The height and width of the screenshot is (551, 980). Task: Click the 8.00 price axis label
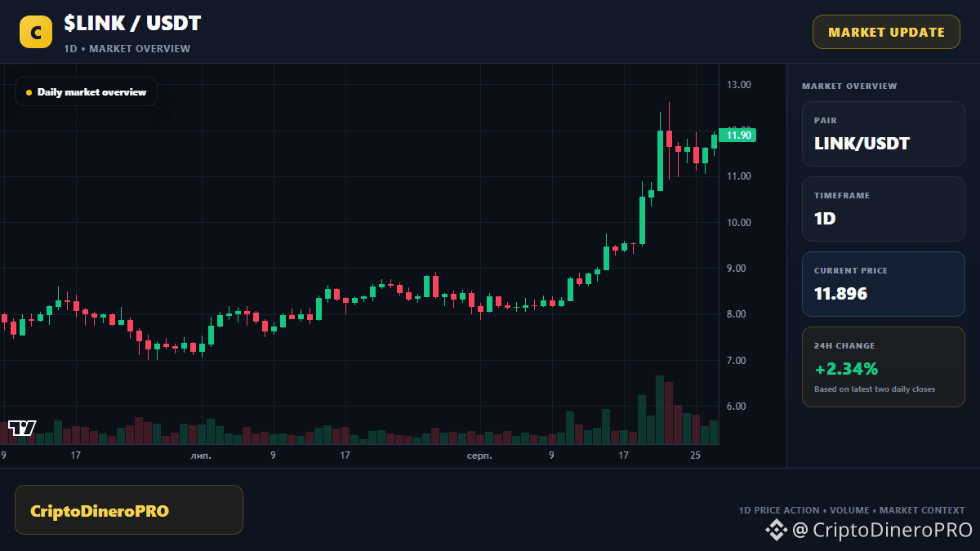pyautogui.click(x=738, y=314)
